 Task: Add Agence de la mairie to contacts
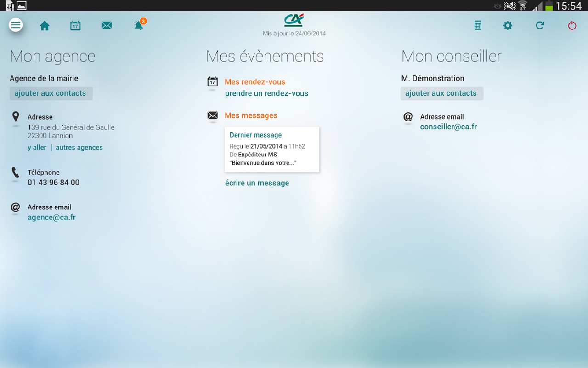point(51,93)
